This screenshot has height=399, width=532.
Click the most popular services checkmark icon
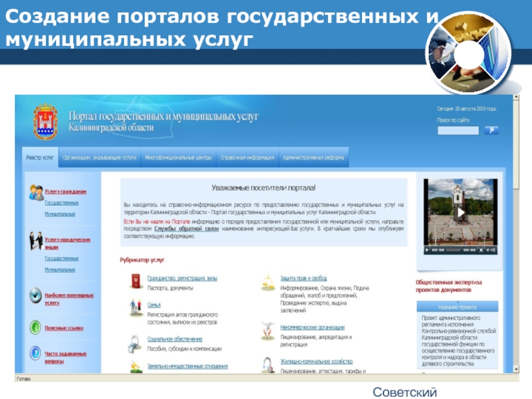click(x=35, y=295)
